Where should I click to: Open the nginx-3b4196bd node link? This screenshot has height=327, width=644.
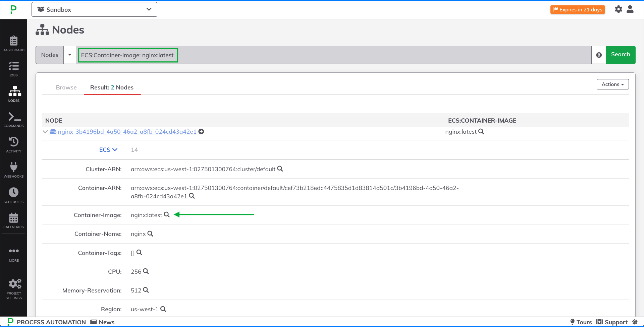tap(127, 132)
